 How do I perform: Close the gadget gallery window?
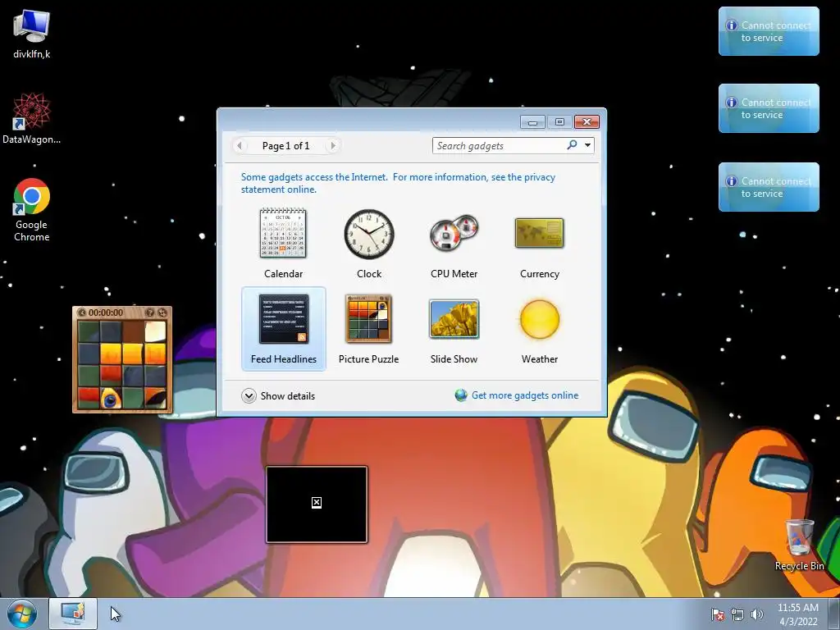(x=587, y=122)
